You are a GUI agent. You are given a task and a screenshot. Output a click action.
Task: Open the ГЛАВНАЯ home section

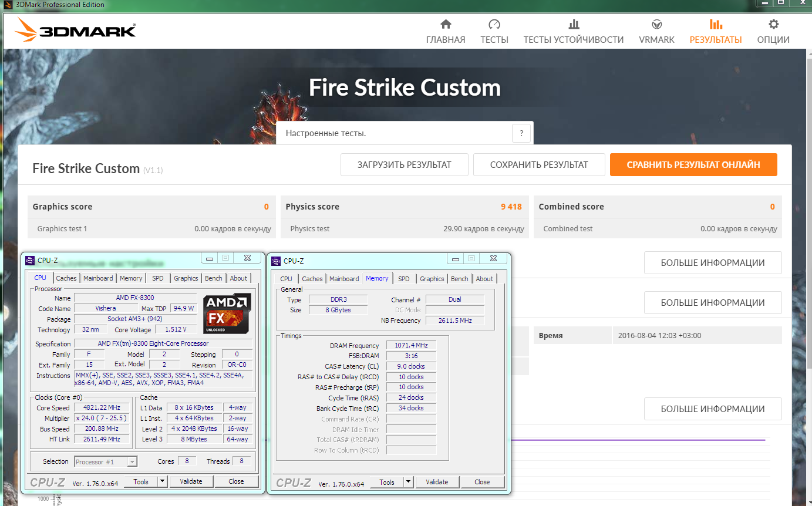pos(446,32)
